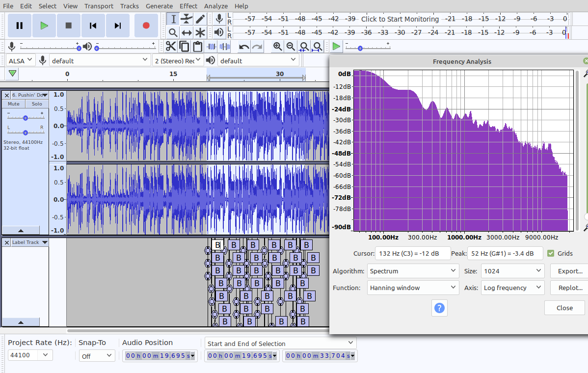Select the Envelope tool
The height and width of the screenshot is (373, 588).
[187, 19]
